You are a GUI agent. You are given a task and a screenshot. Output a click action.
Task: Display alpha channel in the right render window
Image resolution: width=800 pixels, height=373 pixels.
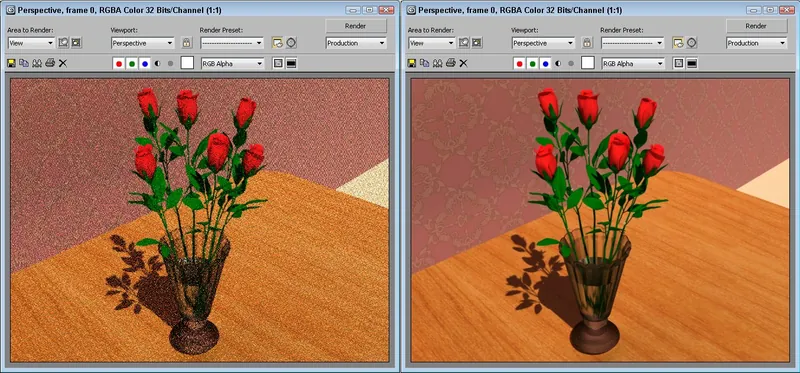pyautogui.click(x=558, y=63)
